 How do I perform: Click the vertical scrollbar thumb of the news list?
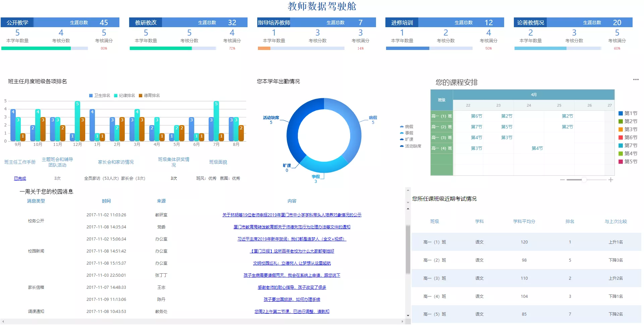click(408, 250)
